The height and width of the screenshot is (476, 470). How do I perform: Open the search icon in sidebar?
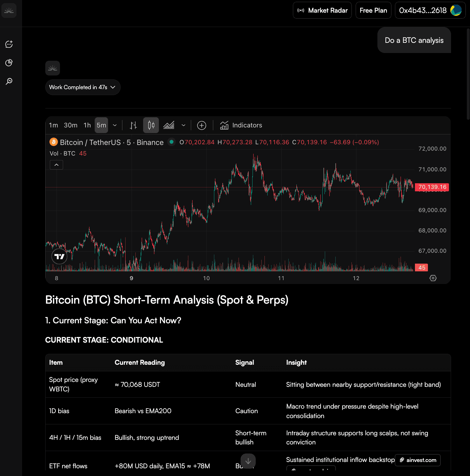coord(9,81)
